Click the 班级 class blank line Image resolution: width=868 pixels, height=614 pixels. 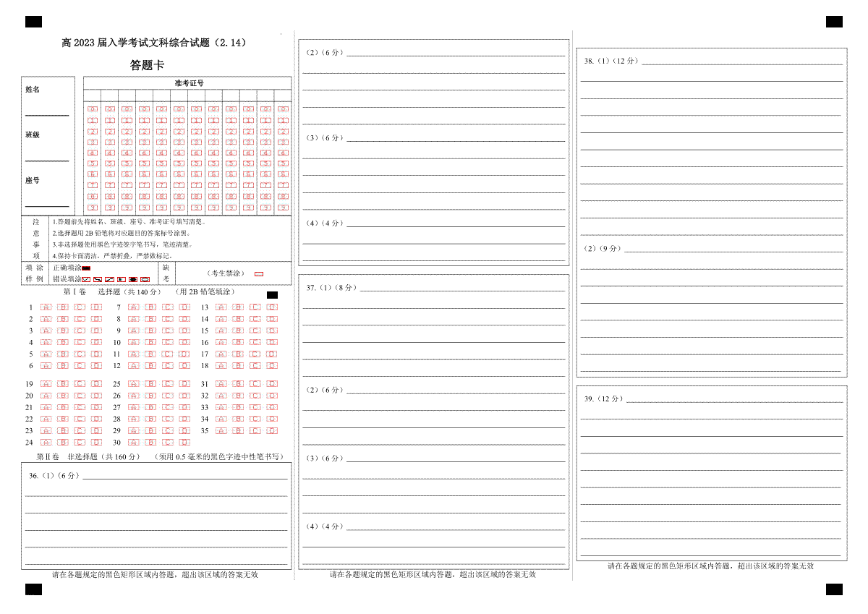47,159
